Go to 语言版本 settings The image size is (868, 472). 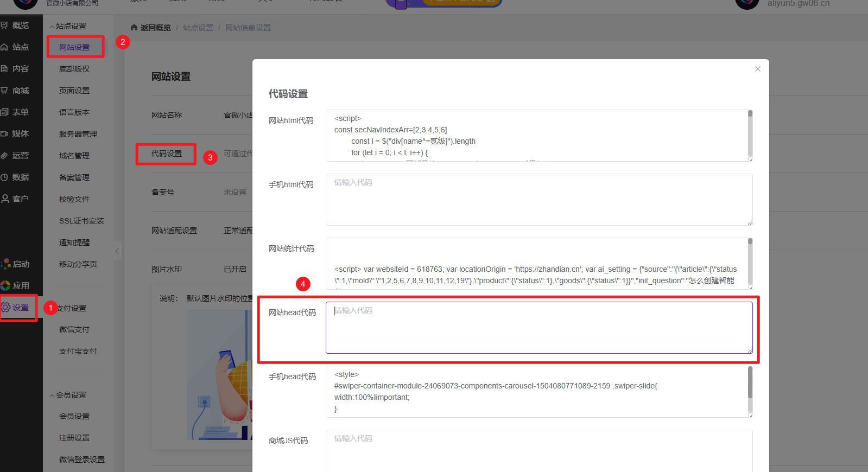pos(74,112)
